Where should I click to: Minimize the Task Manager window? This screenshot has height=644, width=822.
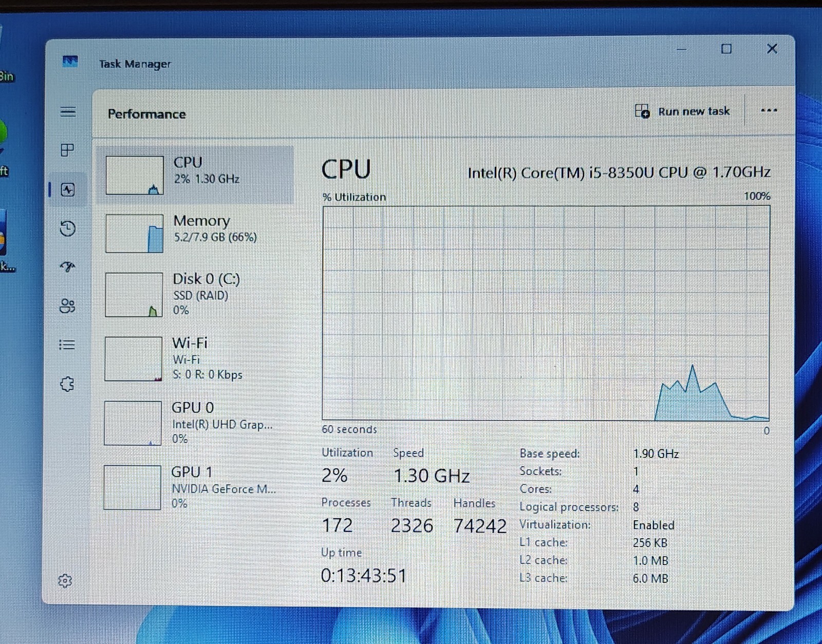[x=681, y=49]
